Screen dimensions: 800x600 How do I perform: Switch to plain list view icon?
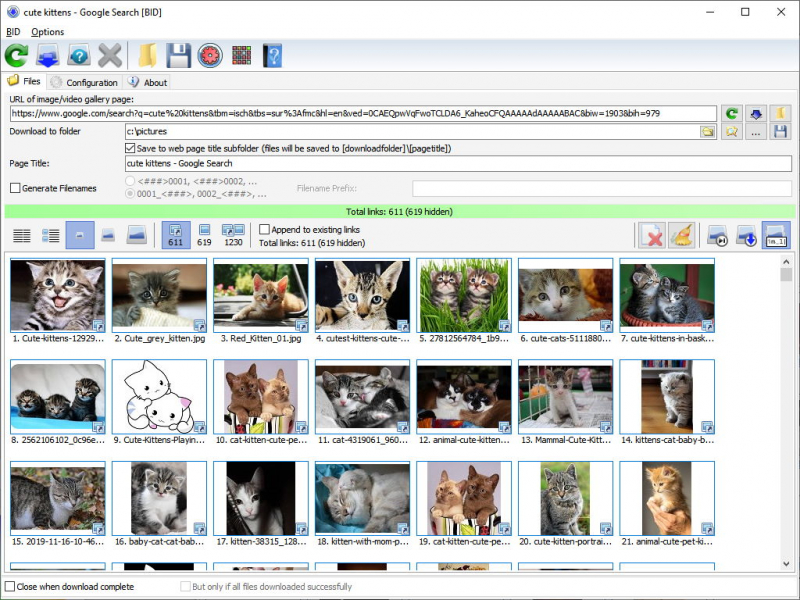click(21, 235)
